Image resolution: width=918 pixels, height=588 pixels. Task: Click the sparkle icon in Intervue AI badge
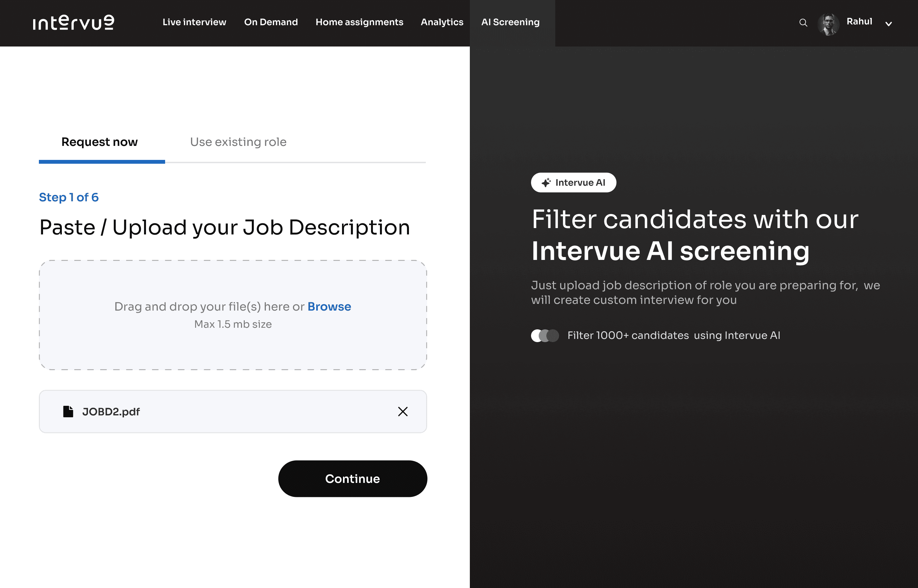coord(546,183)
